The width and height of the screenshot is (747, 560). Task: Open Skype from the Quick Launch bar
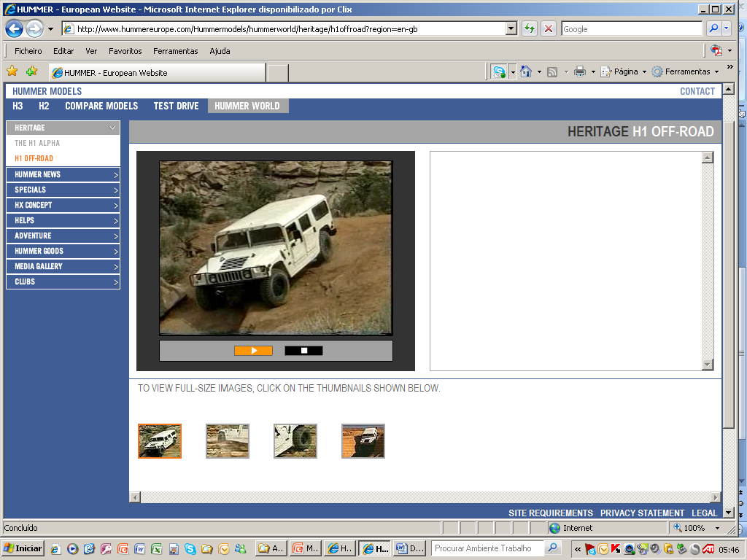190,549
